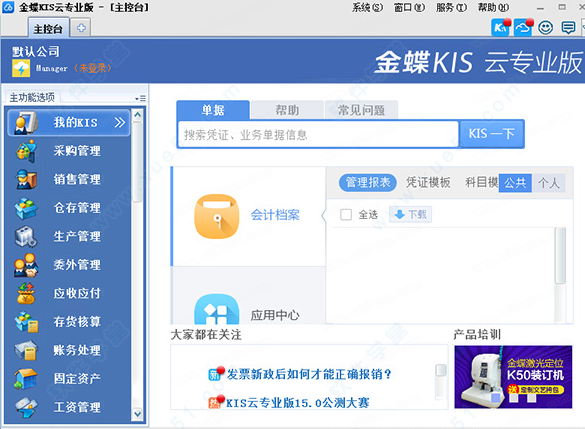Tick the 全选 checkbox
This screenshot has width=585, height=429.
coord(346,214)
